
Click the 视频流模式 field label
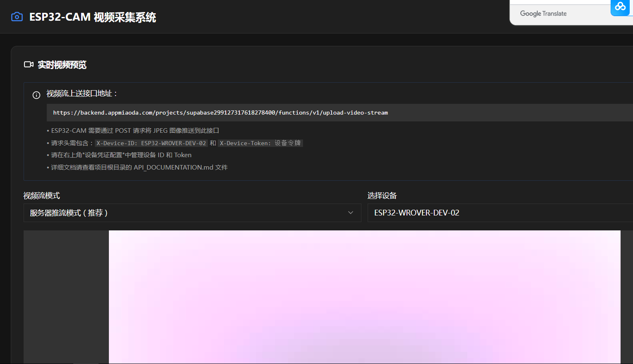pos(42,196)
